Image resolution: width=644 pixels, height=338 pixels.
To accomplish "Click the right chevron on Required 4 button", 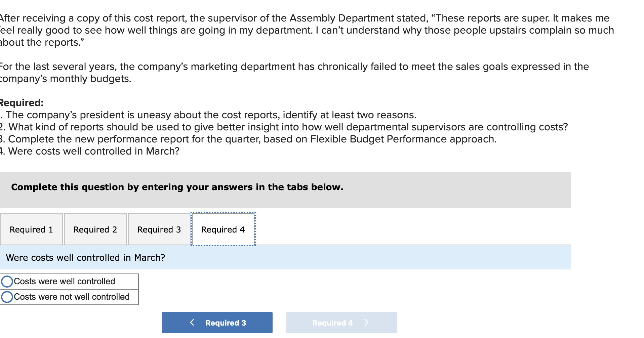I will point(366,322).
